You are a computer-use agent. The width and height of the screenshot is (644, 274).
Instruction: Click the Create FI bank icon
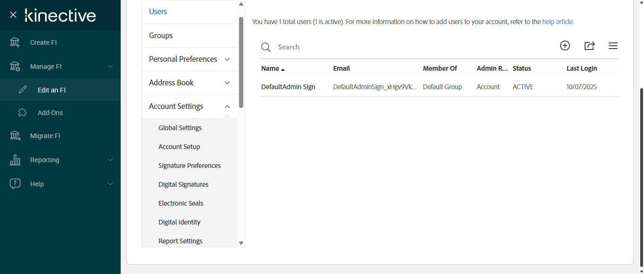tap(15, 42)
